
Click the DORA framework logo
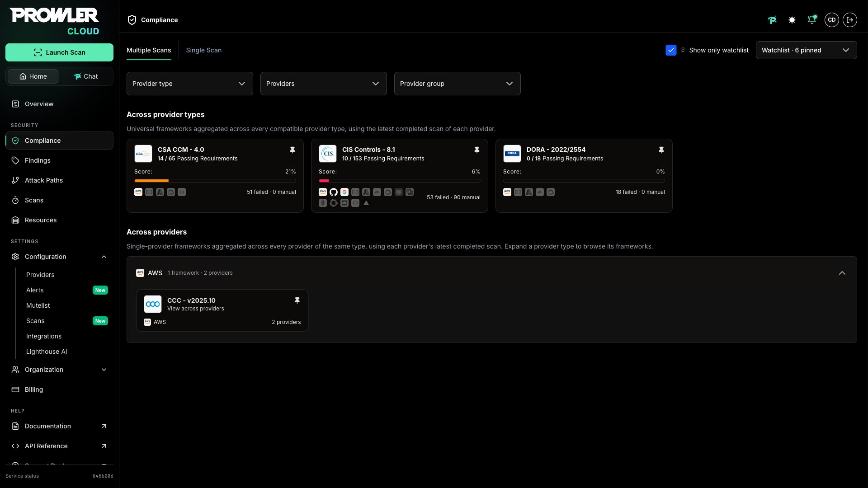point(512,154)
